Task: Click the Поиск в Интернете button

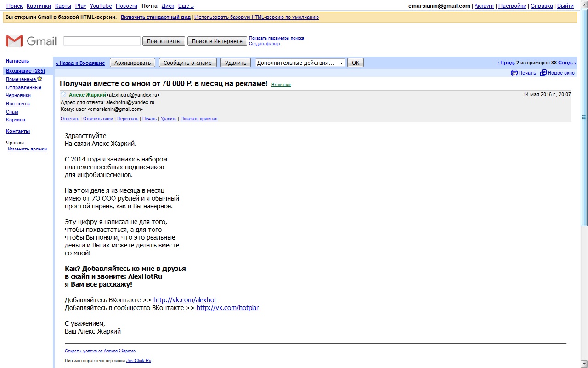Action: pyautogui.click(x=217, y=41)
